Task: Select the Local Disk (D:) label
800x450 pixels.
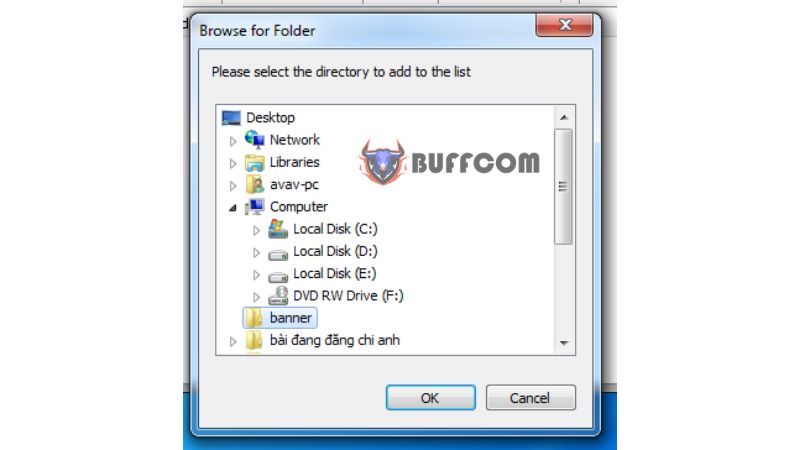Action: (x=335, y=251)
